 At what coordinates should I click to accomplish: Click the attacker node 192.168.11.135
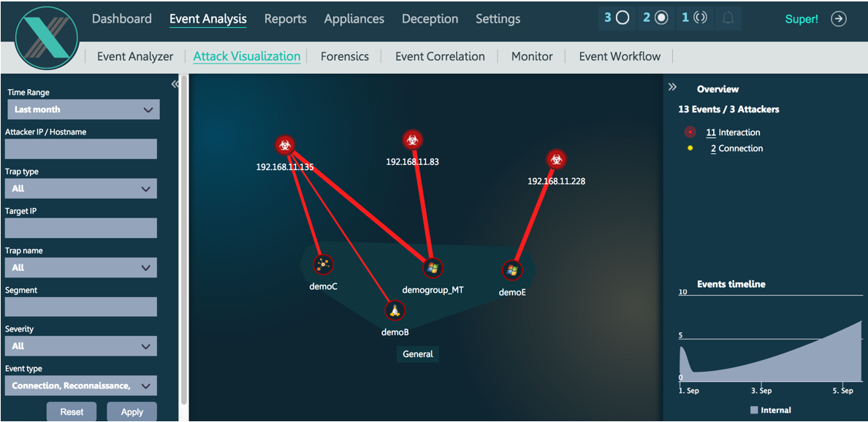pos(285,145)
